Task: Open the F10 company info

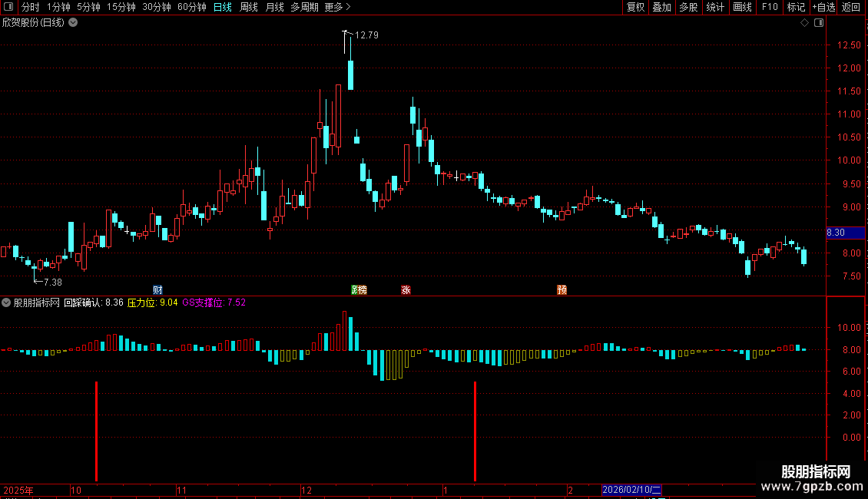Action: pyautogui.click(x=770, y=7)
